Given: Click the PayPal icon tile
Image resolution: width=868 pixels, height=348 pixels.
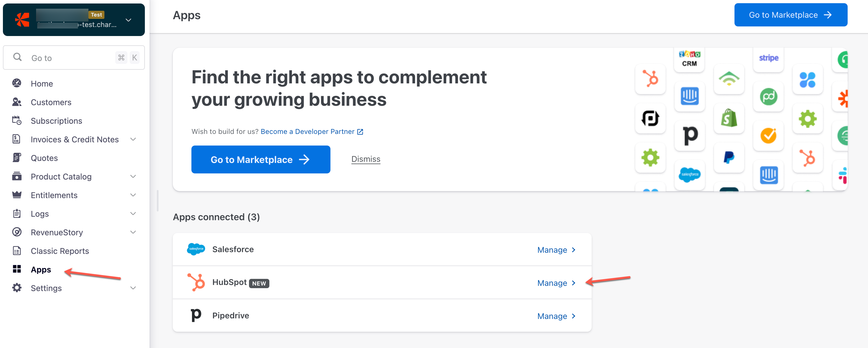Looking at the screenshot, I should click(729, 157).
